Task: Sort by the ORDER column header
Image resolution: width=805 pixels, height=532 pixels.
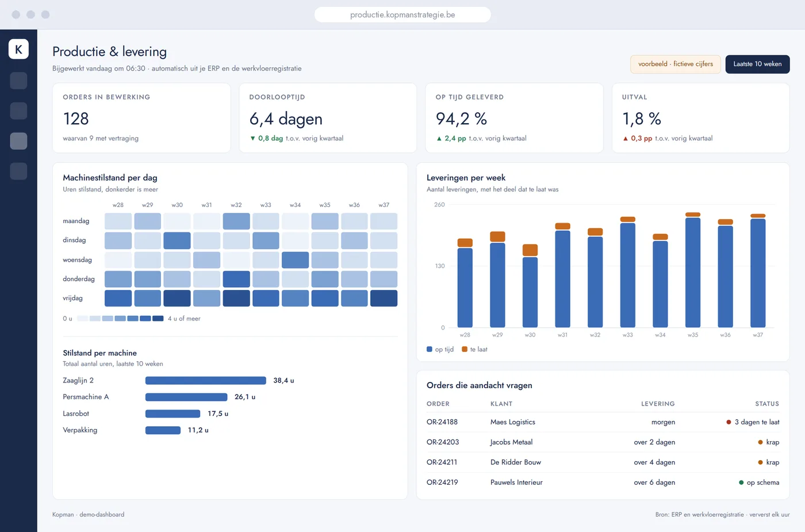Action: pos(438,404)
